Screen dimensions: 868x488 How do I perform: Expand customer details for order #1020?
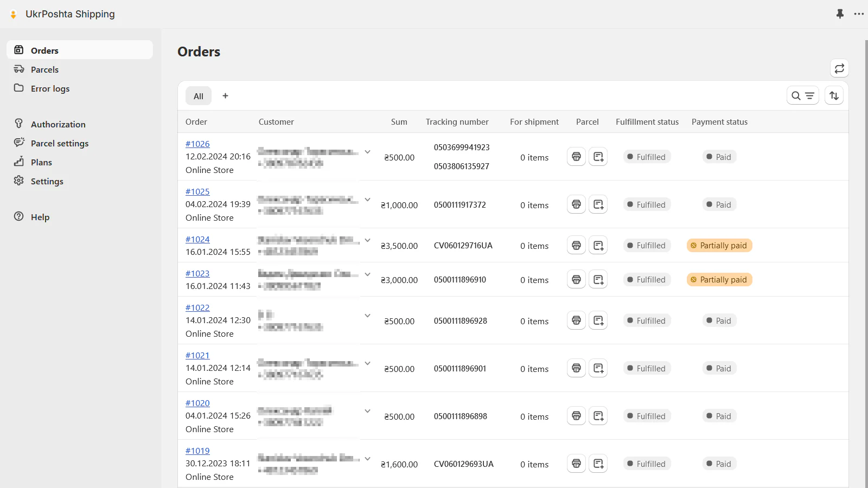367,411
